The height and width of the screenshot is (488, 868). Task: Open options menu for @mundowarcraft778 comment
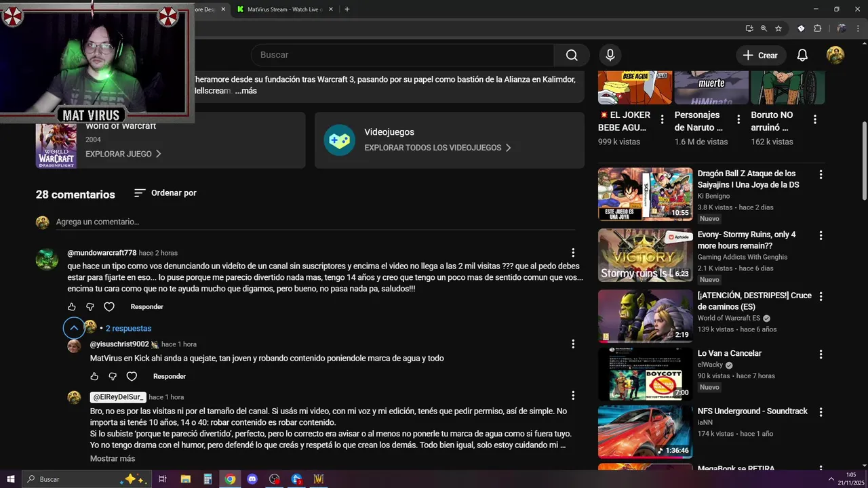573,253
